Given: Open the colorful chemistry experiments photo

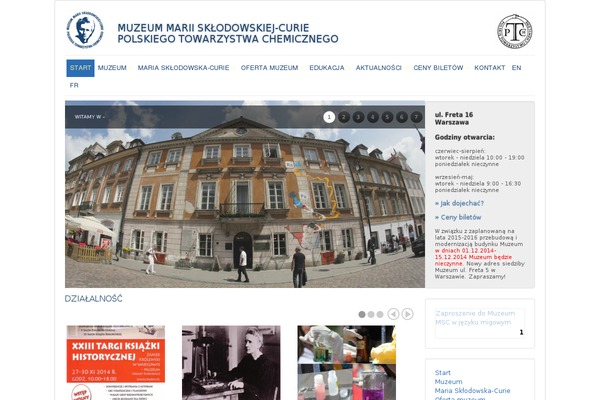Looking at the screenshot, I should pos(347,362).
